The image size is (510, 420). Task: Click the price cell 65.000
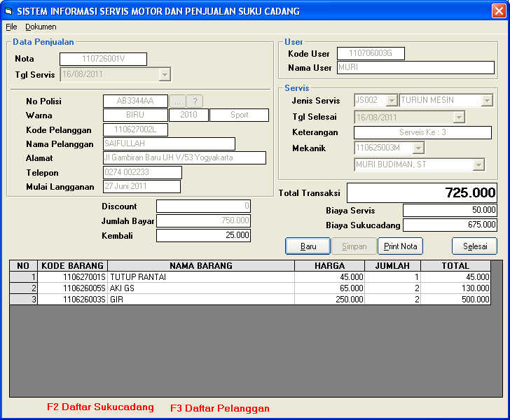point(329,288)
